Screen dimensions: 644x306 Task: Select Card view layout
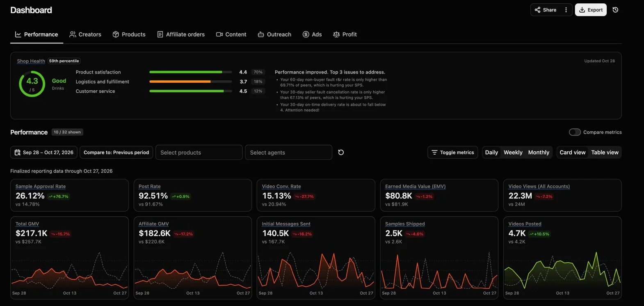(x=572, y=153)
